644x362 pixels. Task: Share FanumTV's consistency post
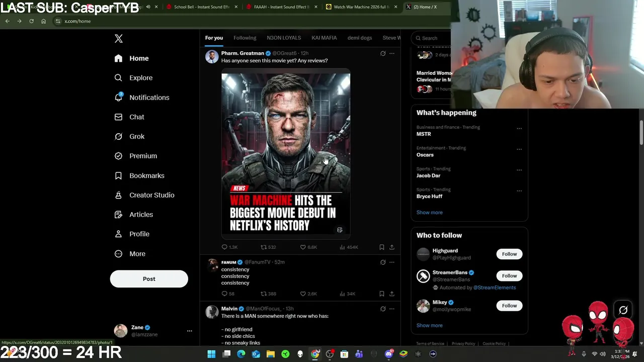point(392,294)
